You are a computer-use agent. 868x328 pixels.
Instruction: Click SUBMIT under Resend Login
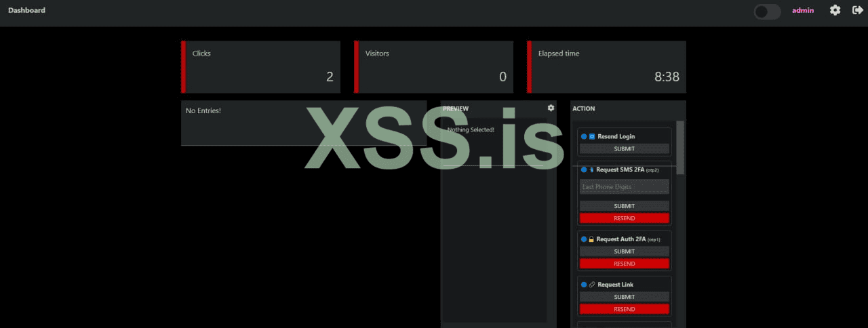[625, 148]
